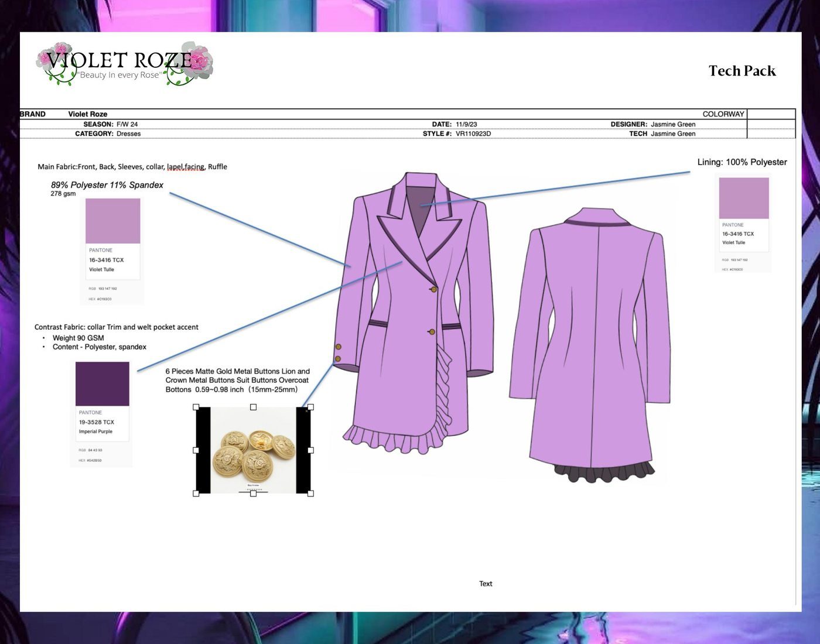Click '89% Polyester 11% Spandex' text
Viewport: 820px width, 644px height.
pos(107,185)
